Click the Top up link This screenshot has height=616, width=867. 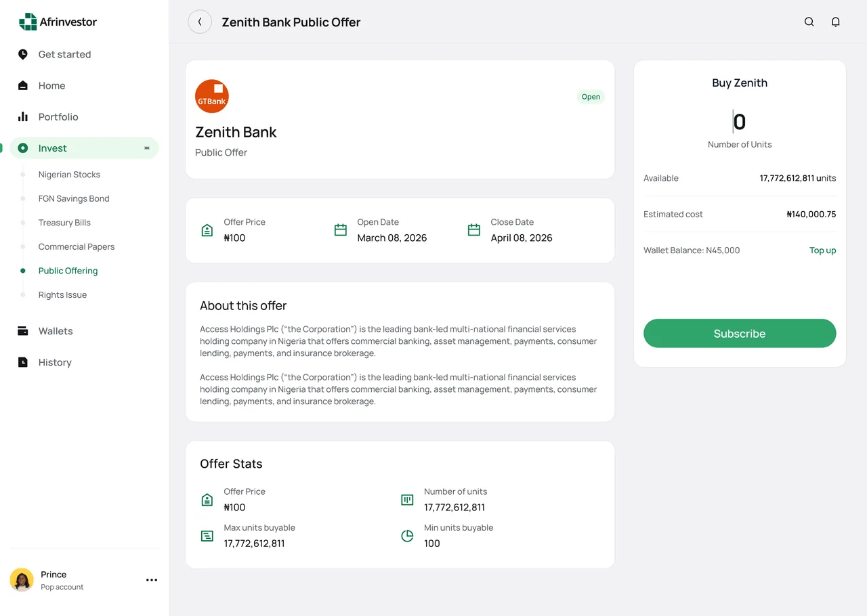822,250
